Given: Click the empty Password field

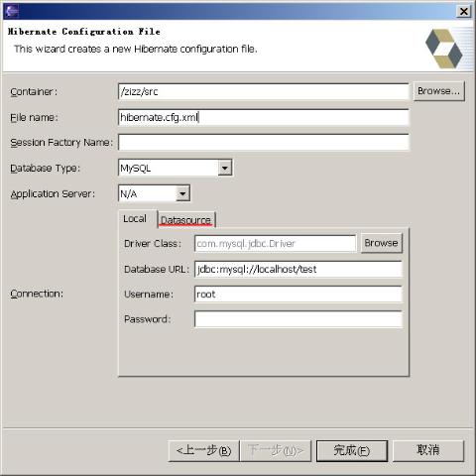Looking at the screenshot, I should pos(298,319).
